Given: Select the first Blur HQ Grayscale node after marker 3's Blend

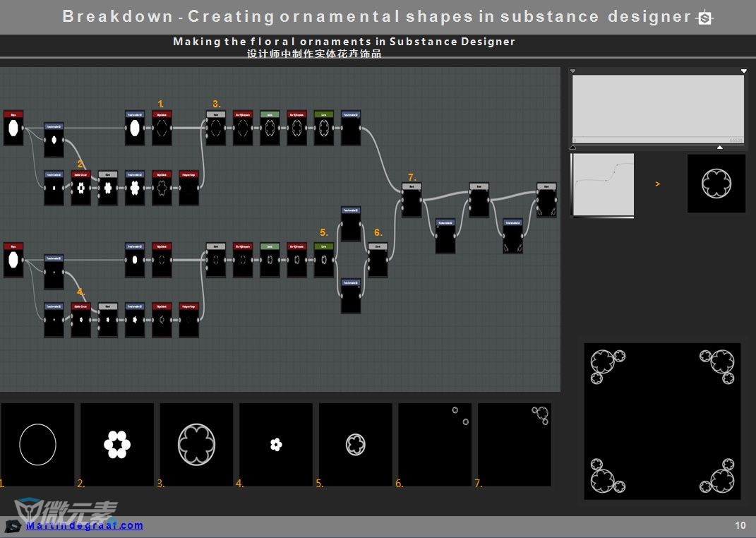Looking at the screenshot, I should tap(243, 128).
